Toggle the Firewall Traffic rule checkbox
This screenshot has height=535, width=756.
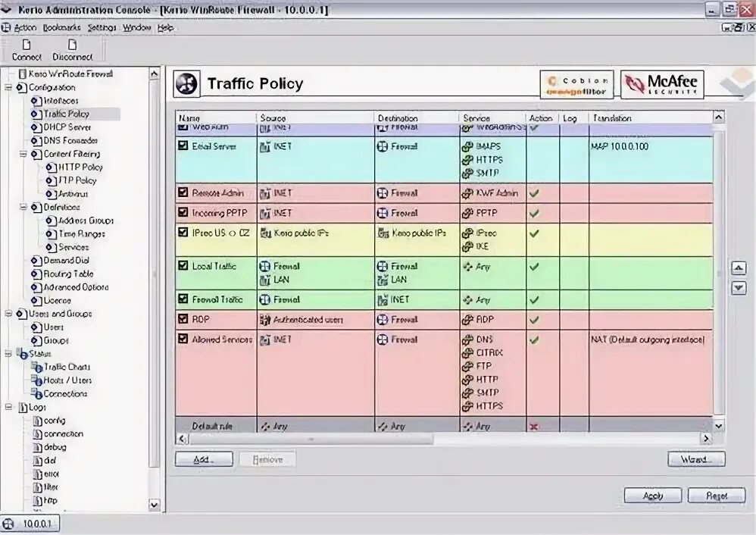[183, 299]
